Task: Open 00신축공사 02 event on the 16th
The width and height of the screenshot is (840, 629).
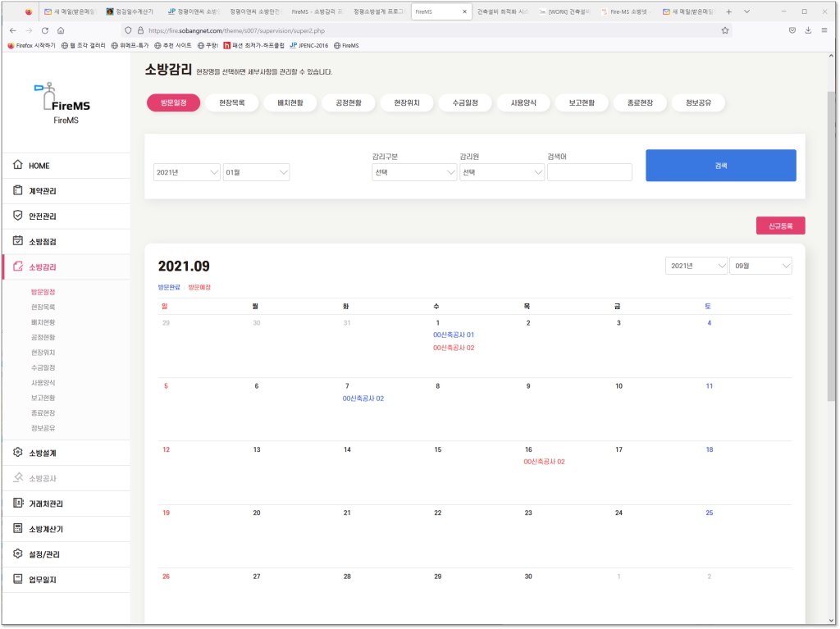Action: (x=544, y=462)
